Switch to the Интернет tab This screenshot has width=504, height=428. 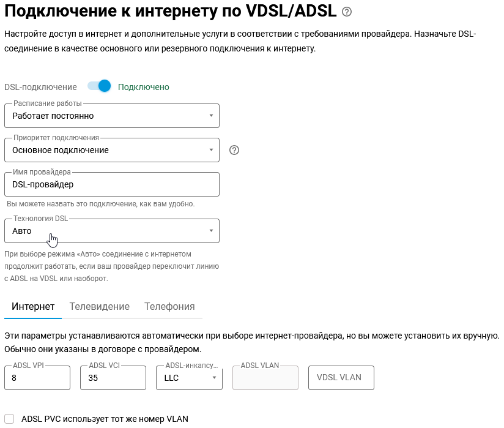(x=33, y=307)
